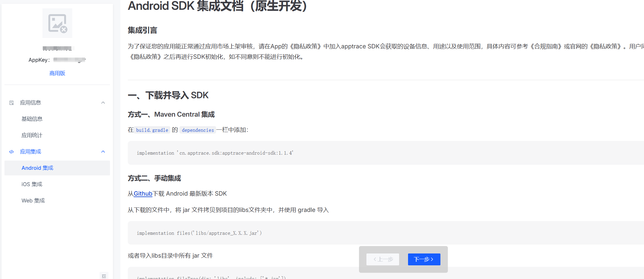
Task: Click the AppKey label text
Action: [39, 60]
